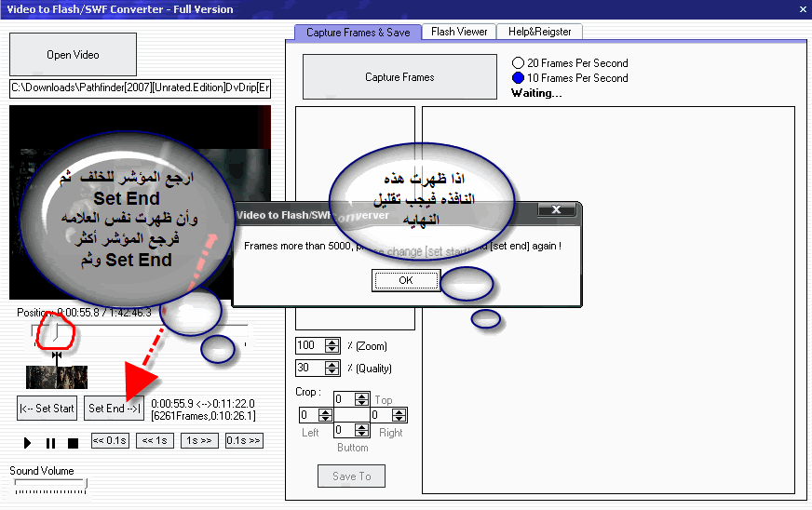Click the video file path field

click(x=140, y=88)
